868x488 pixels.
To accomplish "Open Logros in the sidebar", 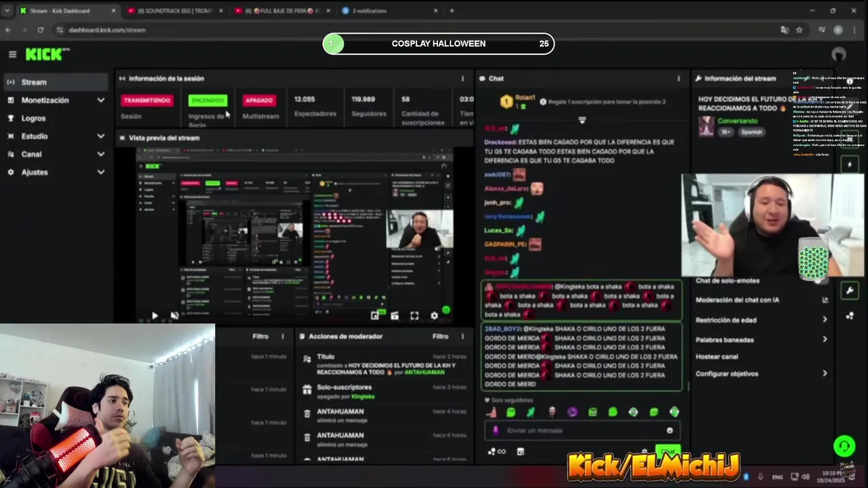I will click(54, 118).
